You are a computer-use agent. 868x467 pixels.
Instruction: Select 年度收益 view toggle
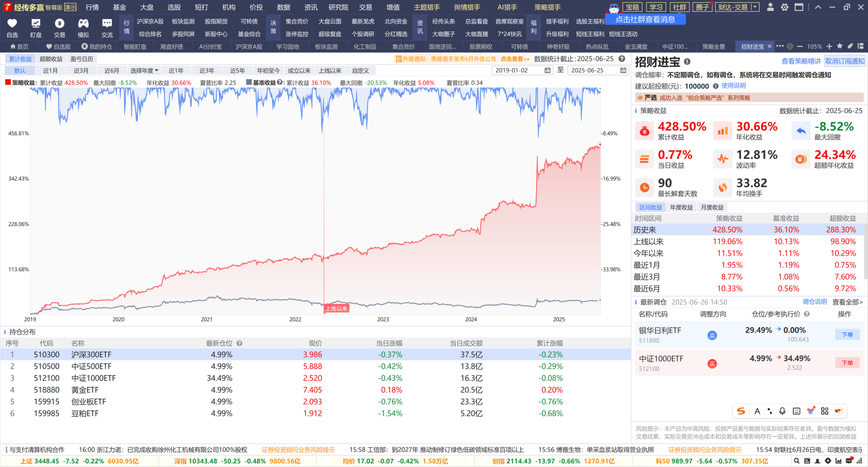(681, 207)
